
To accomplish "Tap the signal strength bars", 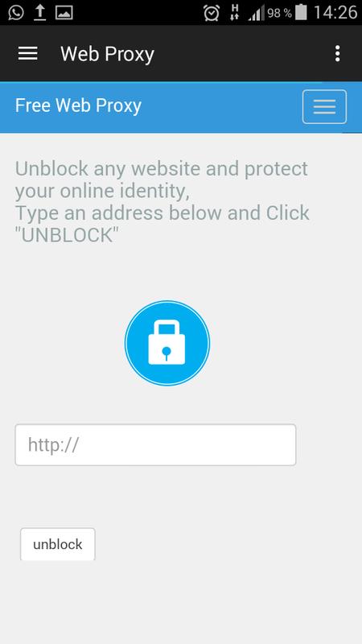I will tap(257, 14).
